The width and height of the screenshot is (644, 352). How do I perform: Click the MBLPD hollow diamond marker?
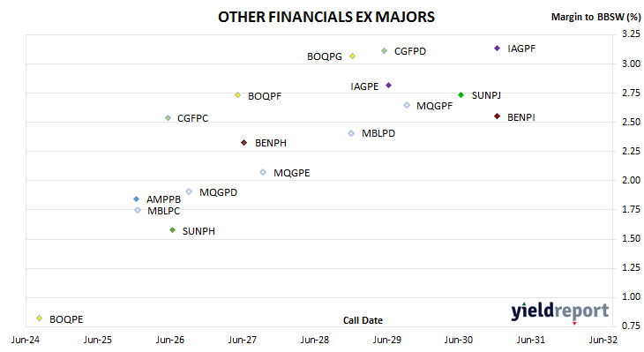pyautogui.click(x=351, y=133)
